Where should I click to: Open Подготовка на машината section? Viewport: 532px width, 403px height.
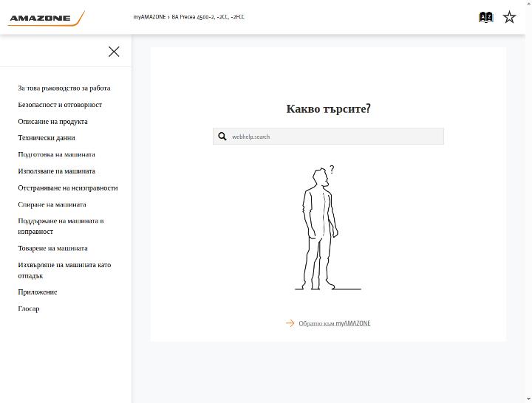[x=56, y=154]
